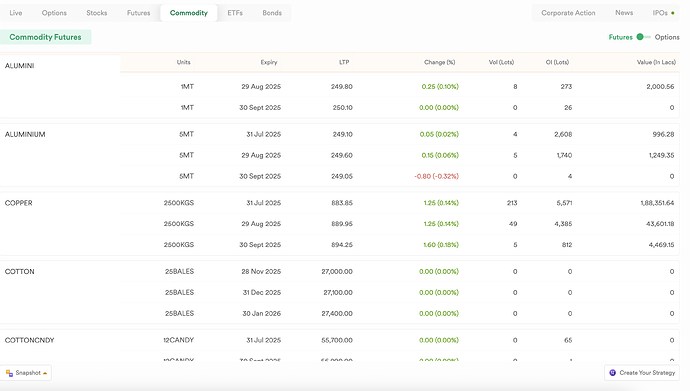690x391 pixels.
Task: Open the ETFs tab
Action: (235, 13)
